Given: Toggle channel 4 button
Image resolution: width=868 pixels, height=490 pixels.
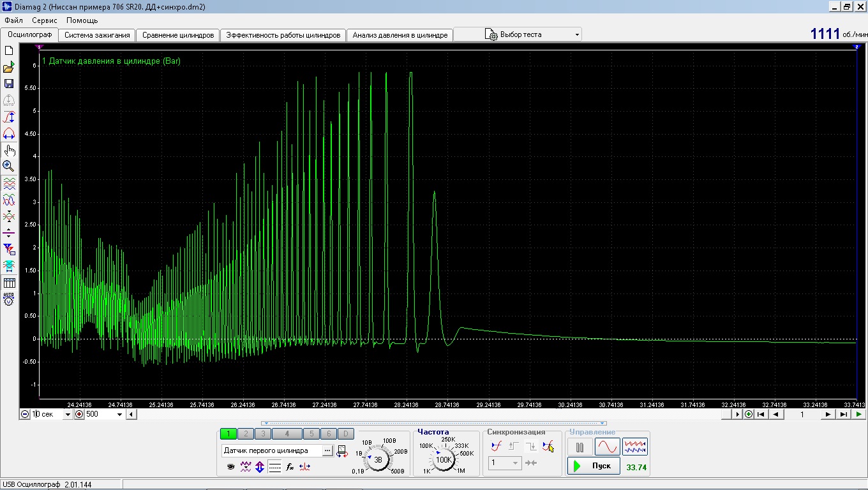Looking at the screenshot, I should pos(287,434).
